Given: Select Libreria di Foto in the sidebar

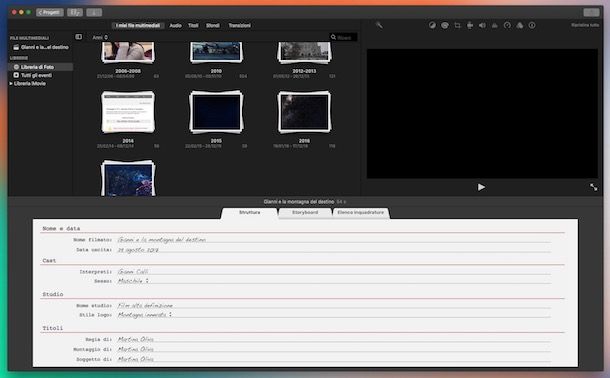Looking at the screenshot, I should [x=41, y=67].
